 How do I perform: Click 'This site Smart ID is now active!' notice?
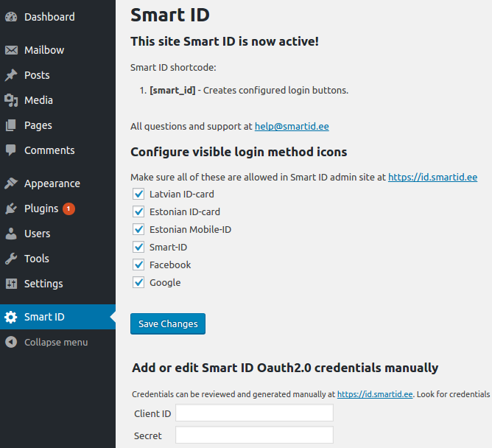point(225,41)
